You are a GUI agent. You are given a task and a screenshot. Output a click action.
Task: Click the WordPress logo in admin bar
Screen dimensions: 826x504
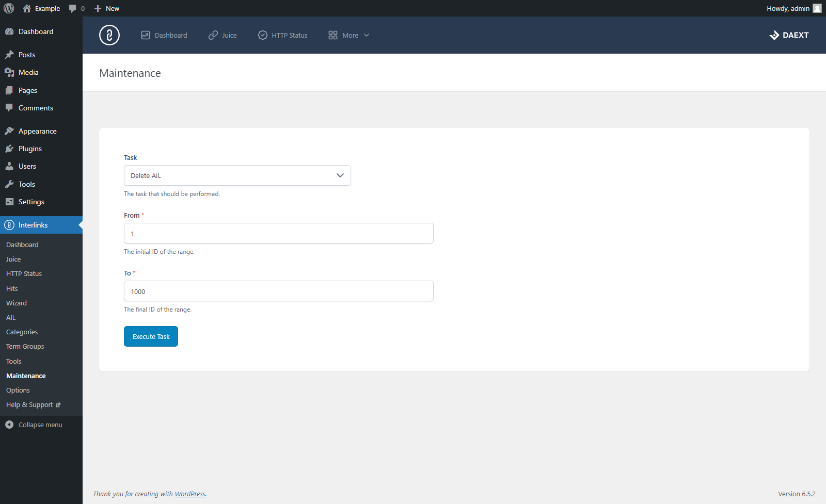pyautogui.click(x=9, y=8)
